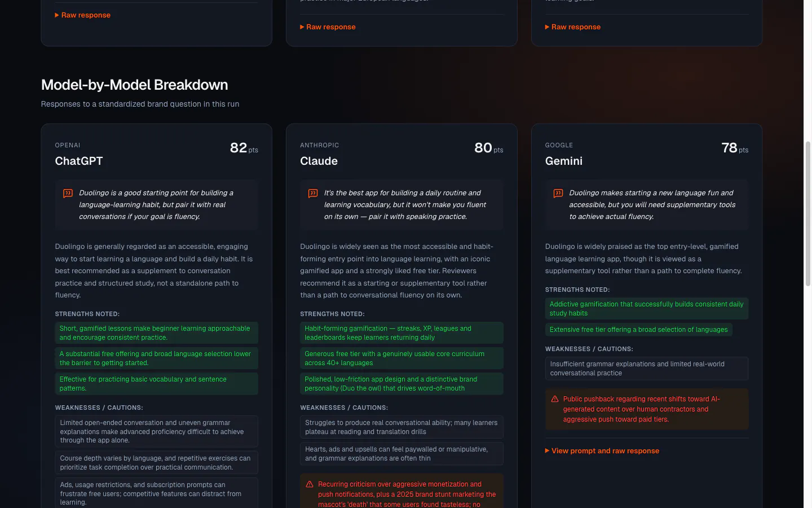
Task: Click strength 'Extensive free tier offering a broad selection'
Action: click(638, 330)
